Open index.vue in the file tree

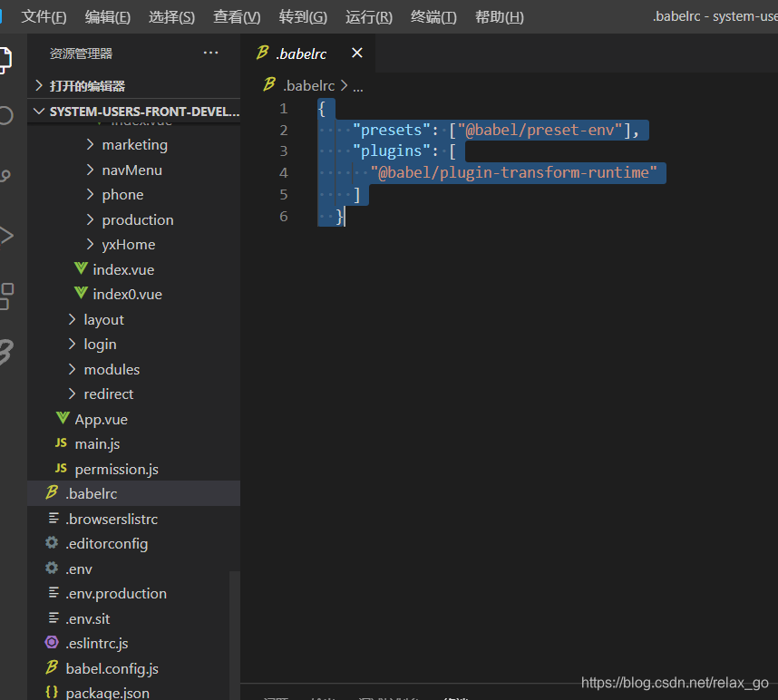tap(123, 269)
